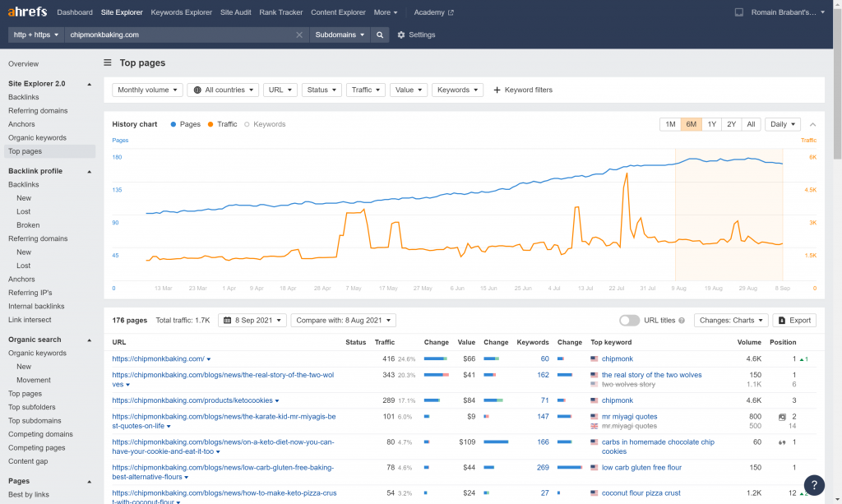Open Academy external link
Screen dimensions: 842x504
tap(433, 12)
